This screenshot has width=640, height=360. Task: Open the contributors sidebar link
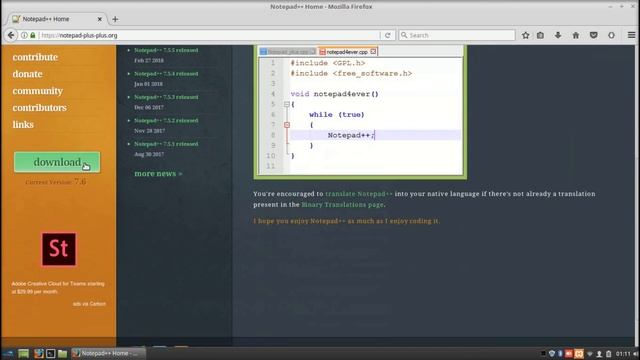coord(40,108)
